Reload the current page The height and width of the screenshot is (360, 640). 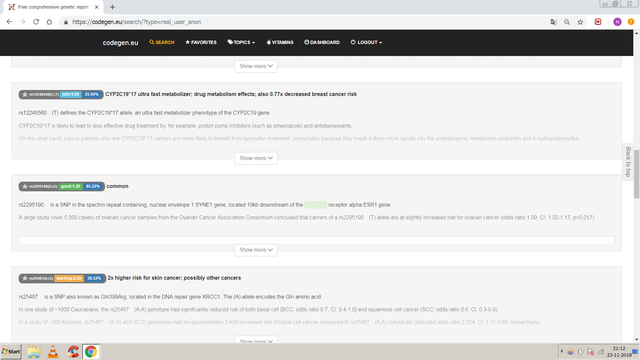(x=36, y=22)
